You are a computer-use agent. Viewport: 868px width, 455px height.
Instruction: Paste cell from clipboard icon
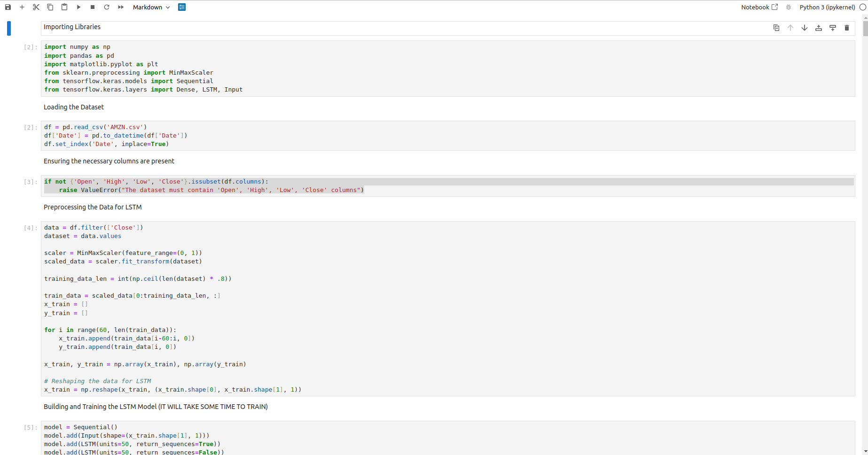64,7
